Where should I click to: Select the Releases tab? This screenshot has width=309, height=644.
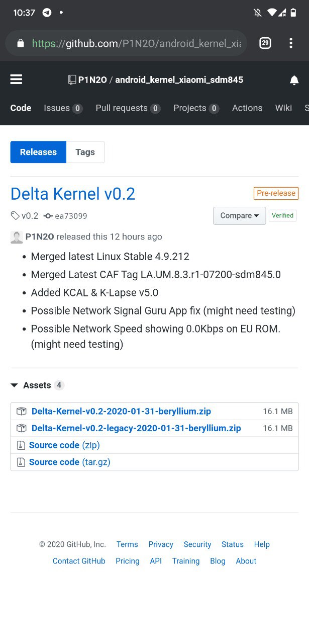pos(38,152)
